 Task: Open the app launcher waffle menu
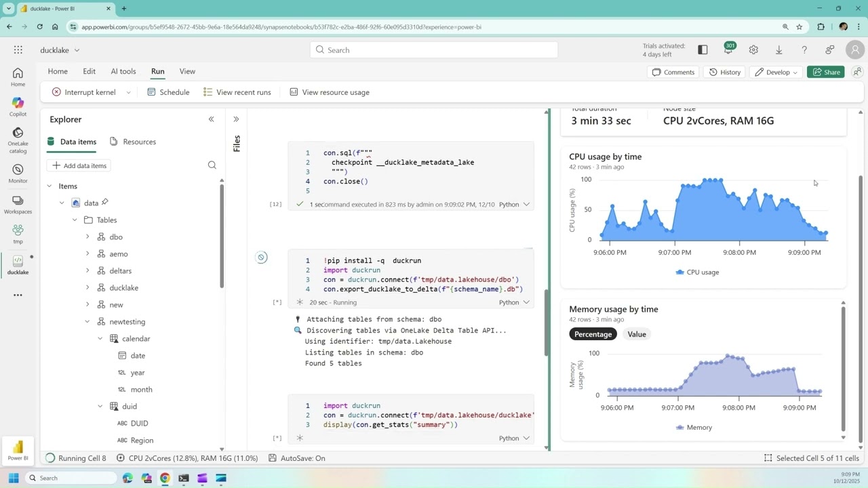(x=18, y=49)
